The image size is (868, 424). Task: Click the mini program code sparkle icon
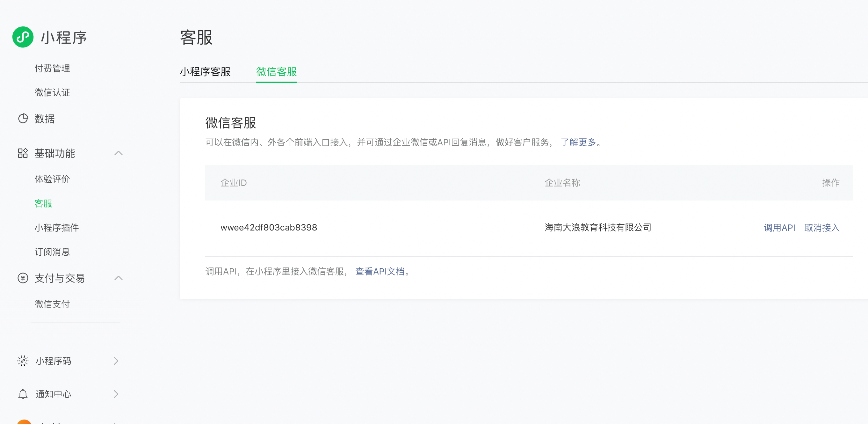pos(23,361)
